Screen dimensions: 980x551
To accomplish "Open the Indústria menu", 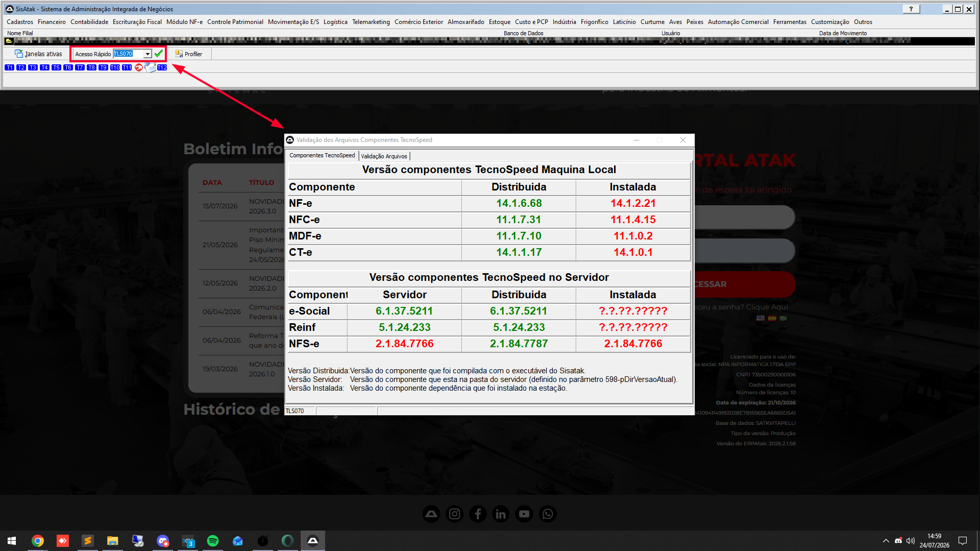I will 564,22.
